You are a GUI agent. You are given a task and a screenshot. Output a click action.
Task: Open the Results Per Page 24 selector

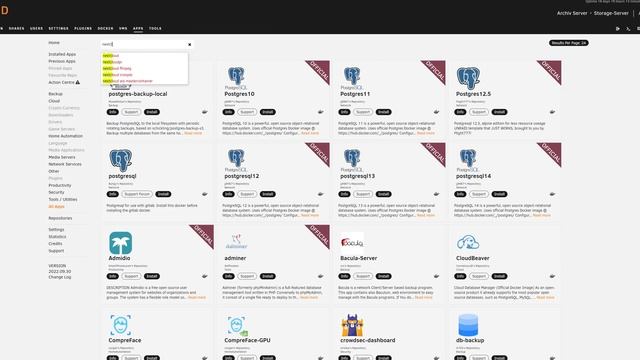pyautogui.click(x=569, y=43)
